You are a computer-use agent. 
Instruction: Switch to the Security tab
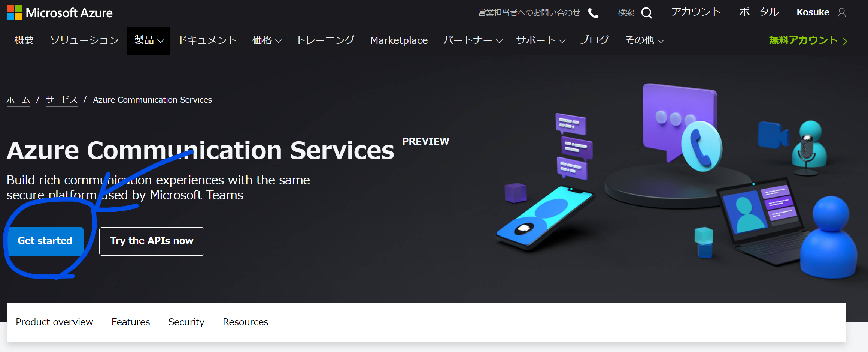tap(186, 322)
